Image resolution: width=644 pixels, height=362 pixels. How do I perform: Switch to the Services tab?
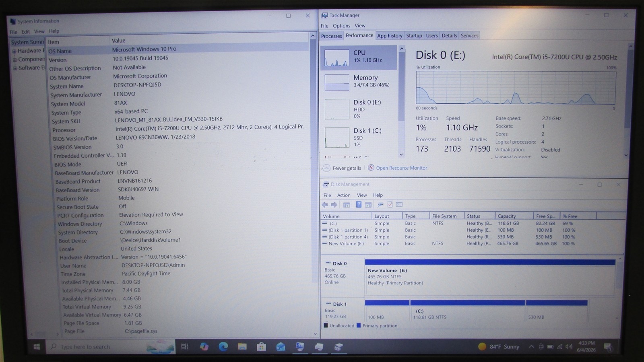pyautogui.click(x=469, y=36)
